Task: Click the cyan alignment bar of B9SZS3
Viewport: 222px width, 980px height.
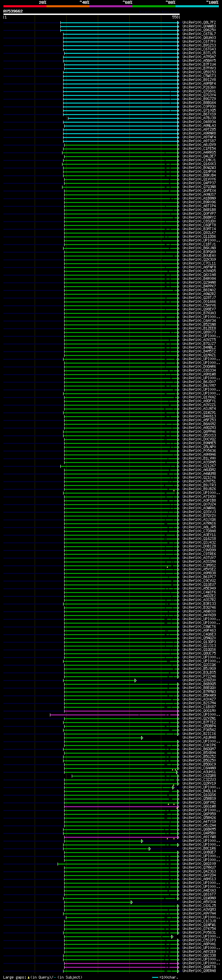Action: tap(121, 45)
